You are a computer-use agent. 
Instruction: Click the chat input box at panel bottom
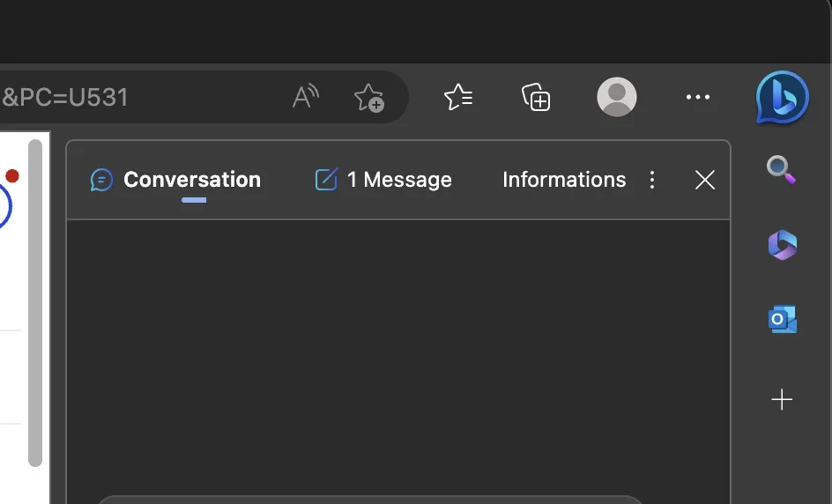[x=370, y=500]
